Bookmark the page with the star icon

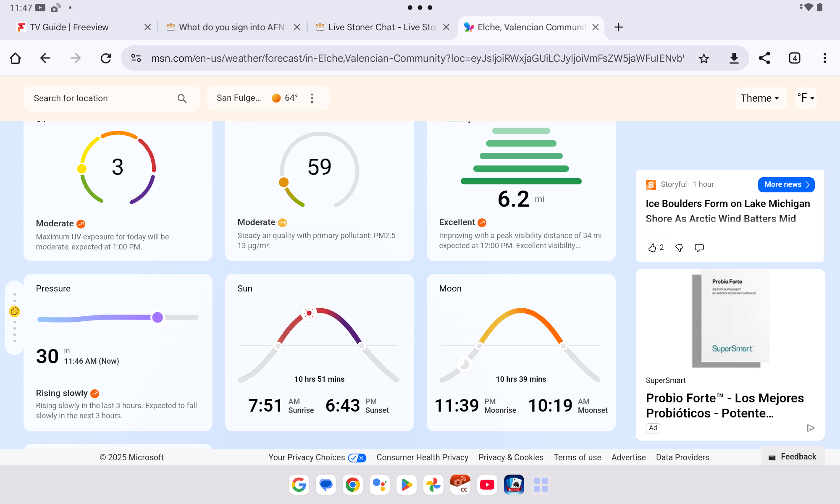(704, 58)
